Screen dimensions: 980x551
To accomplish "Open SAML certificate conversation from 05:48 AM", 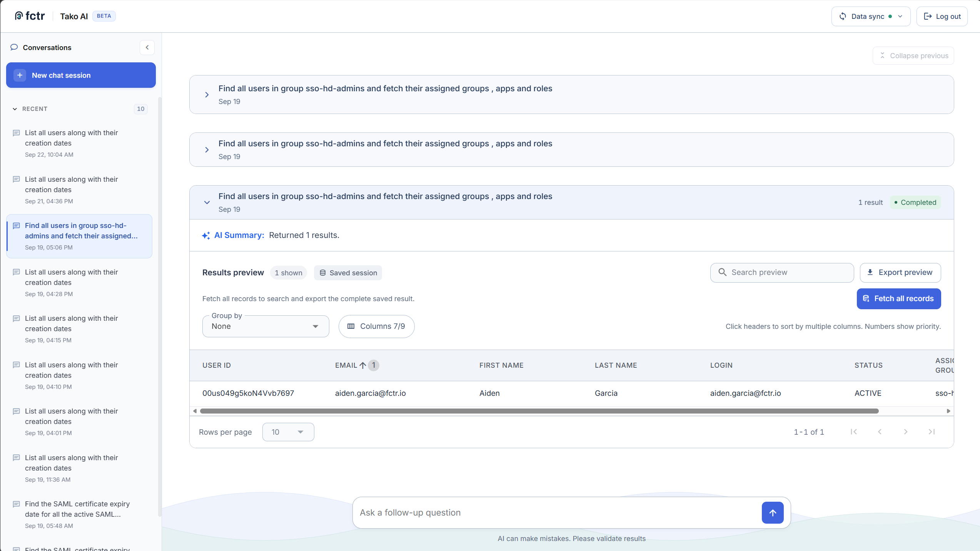I will (79, 514).
